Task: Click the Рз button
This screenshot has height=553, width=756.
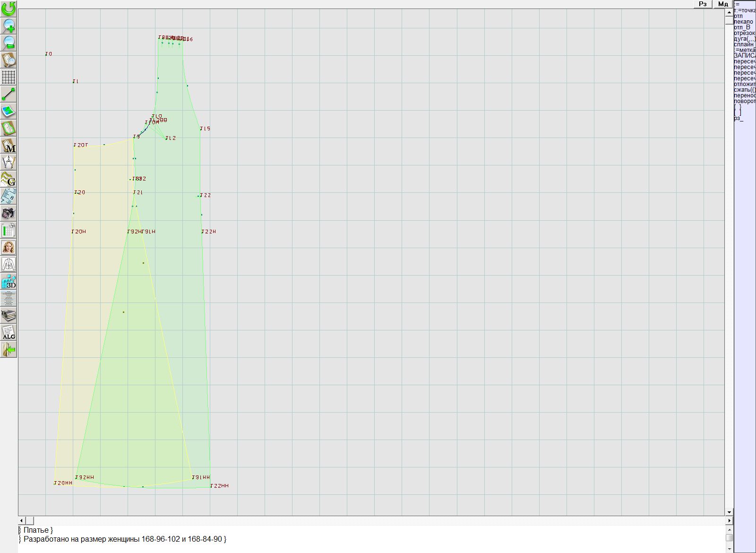Action: tap(703, 4)
